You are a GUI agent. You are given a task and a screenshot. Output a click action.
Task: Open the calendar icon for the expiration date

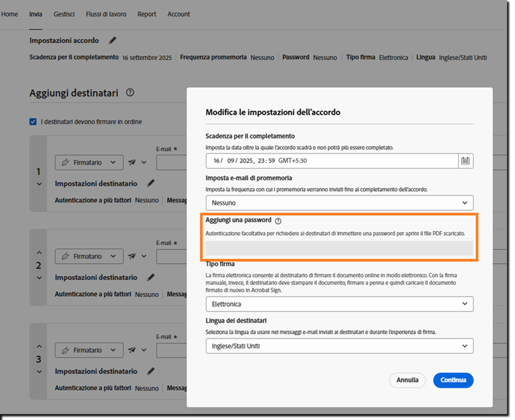pyautogui.click(x=465, y=161)
